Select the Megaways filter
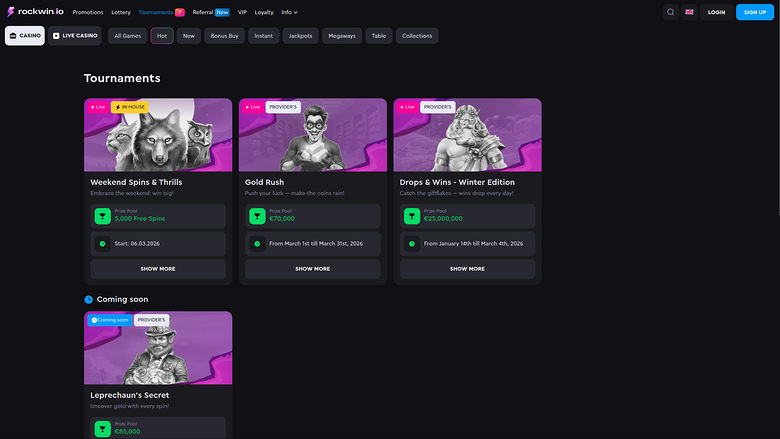Screen dimensions: 780x439 click(342, 36)
